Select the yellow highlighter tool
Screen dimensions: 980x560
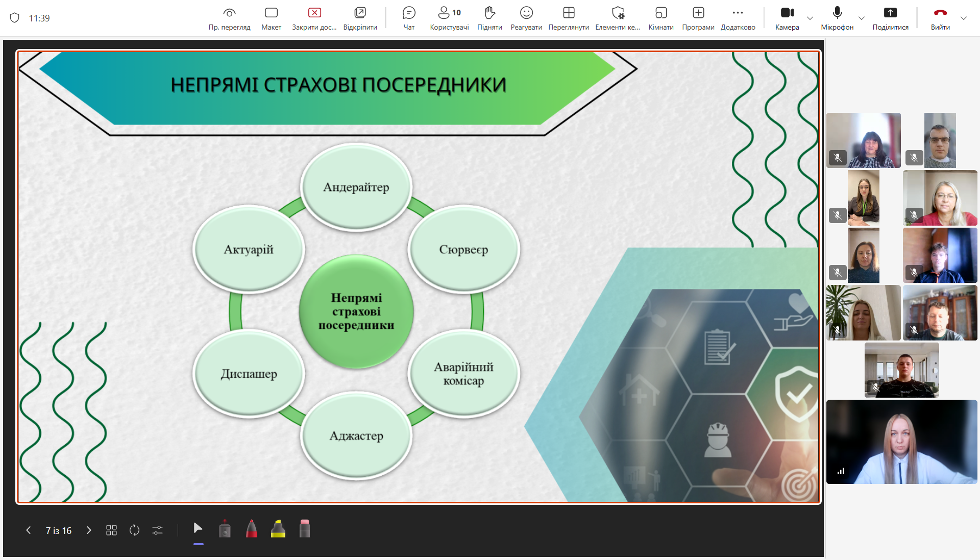278,529
